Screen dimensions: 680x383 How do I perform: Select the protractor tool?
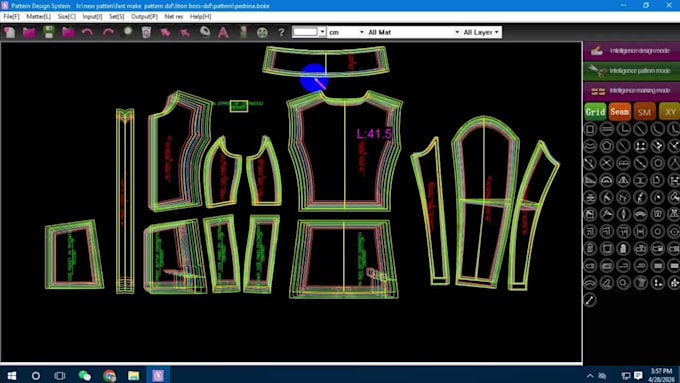607,180
